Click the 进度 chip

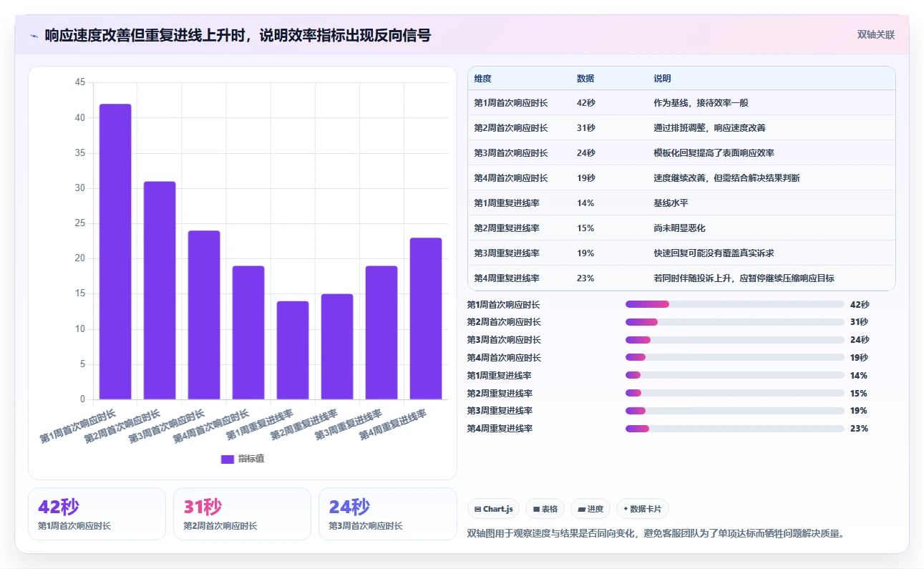click(x=590, y=509)
